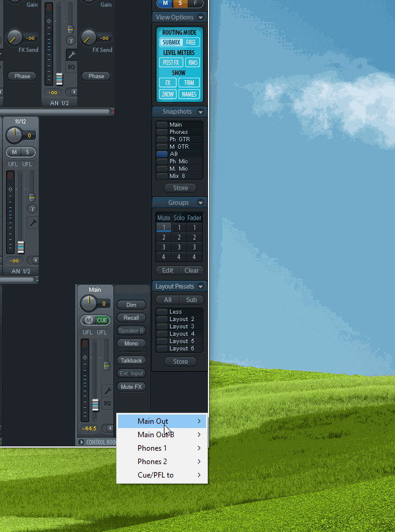Click Store under the Layout Presets list
This screenshot has height=532, width=395.
180,361
